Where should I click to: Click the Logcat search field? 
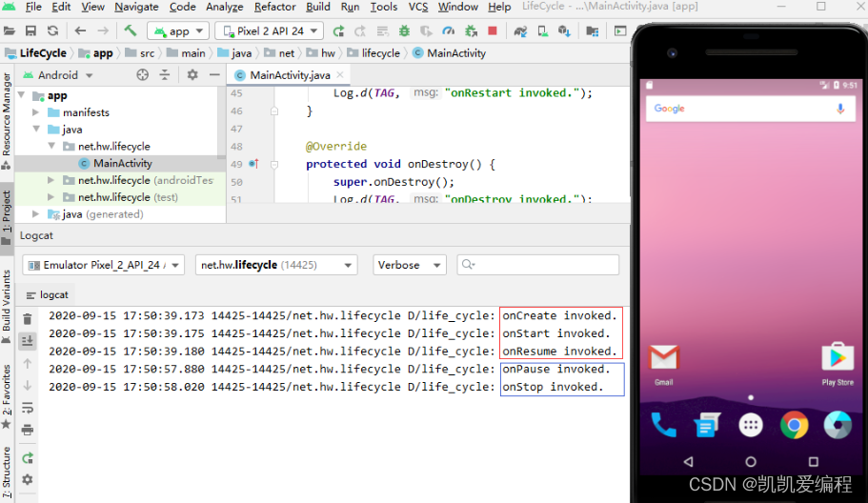tap(537, 265)
